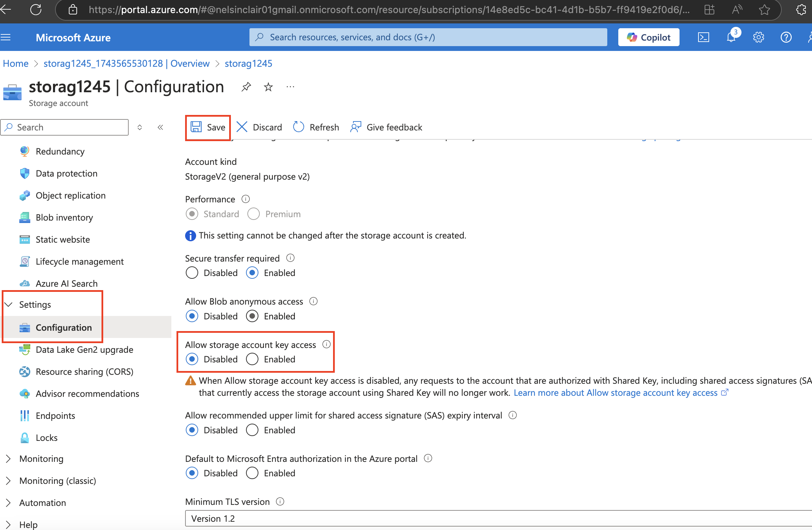Screen dimensions: 812x530
Task: Set Allow Blob anonymous access to Disabled
Action: pos(192,316)
